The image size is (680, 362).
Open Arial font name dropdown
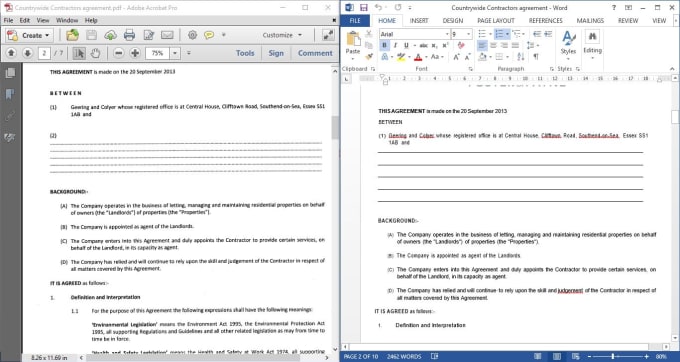pos(447,34)
